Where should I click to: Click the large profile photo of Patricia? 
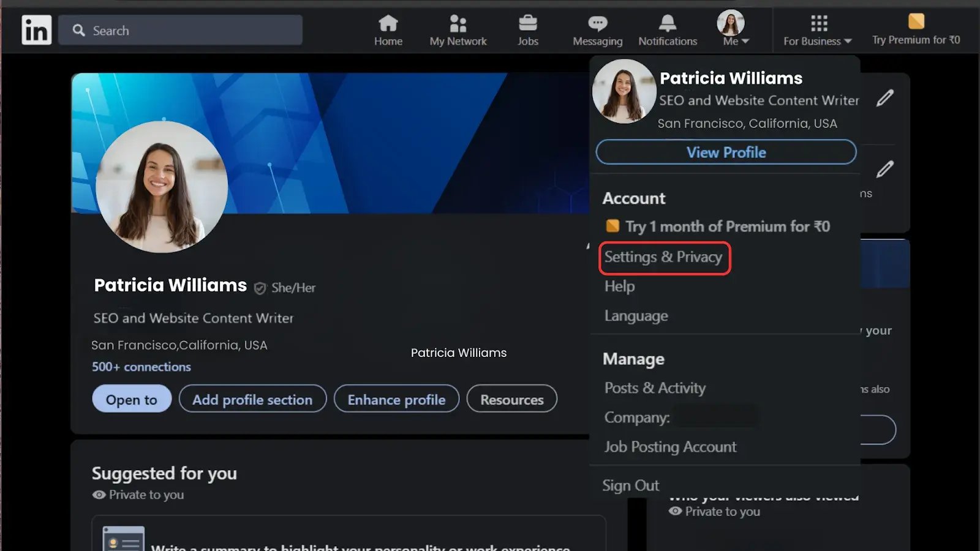(162, 187)
